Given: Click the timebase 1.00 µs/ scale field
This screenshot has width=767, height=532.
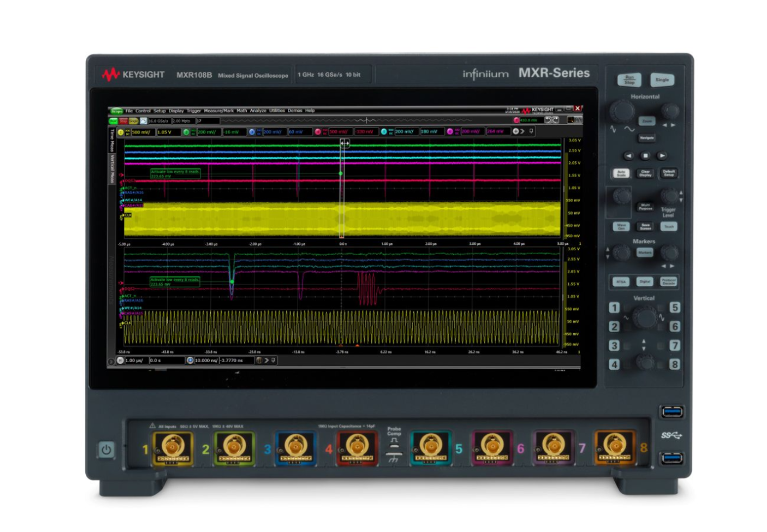Looking at the screenshot, I should click(x=136, y=360).
